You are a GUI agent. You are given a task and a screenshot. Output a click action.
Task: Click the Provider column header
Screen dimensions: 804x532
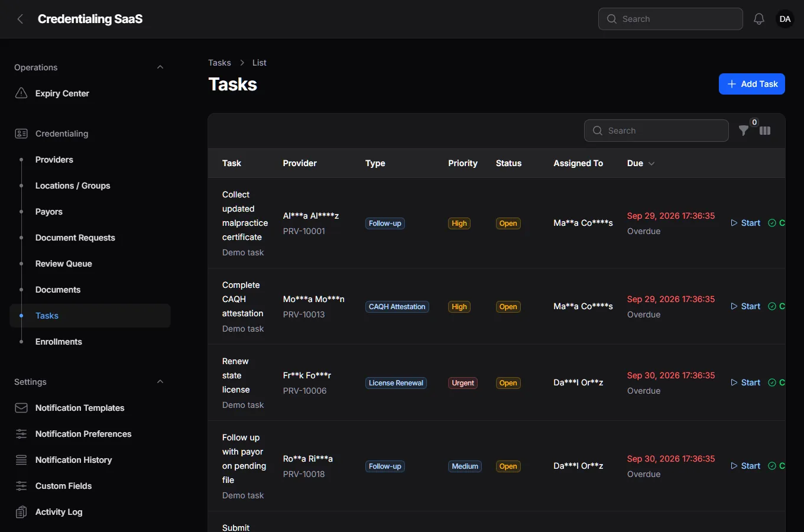point(300,163)
